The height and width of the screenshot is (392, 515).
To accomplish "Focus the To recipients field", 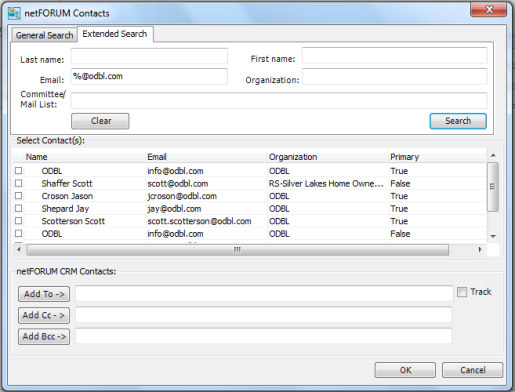I will (264, 294).
